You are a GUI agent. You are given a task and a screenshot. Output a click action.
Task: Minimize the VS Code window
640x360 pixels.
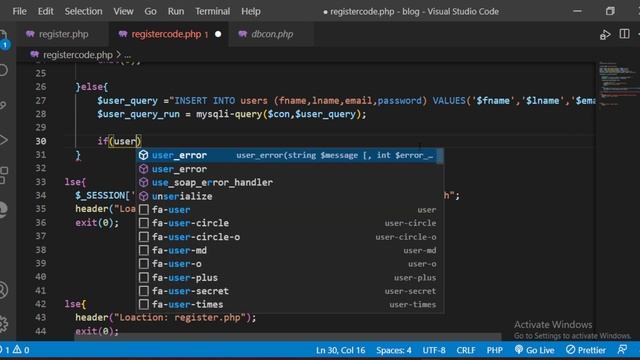(x=578, y=11)
